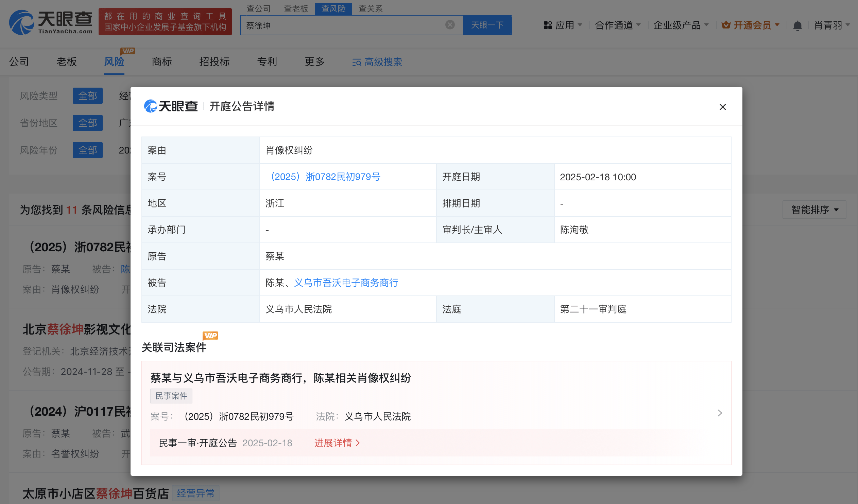Open related case with right chevron arrow

coord(720,413)
